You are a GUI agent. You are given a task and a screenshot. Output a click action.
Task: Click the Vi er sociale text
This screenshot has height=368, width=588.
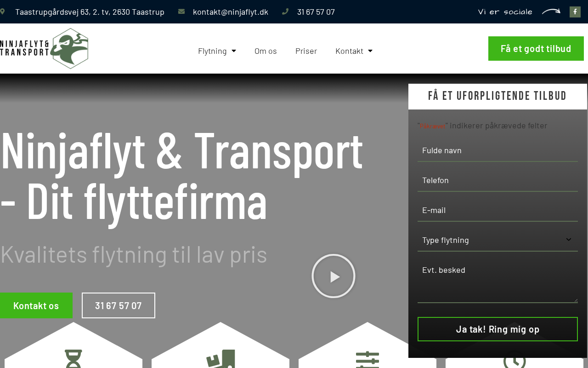point(505,12)
